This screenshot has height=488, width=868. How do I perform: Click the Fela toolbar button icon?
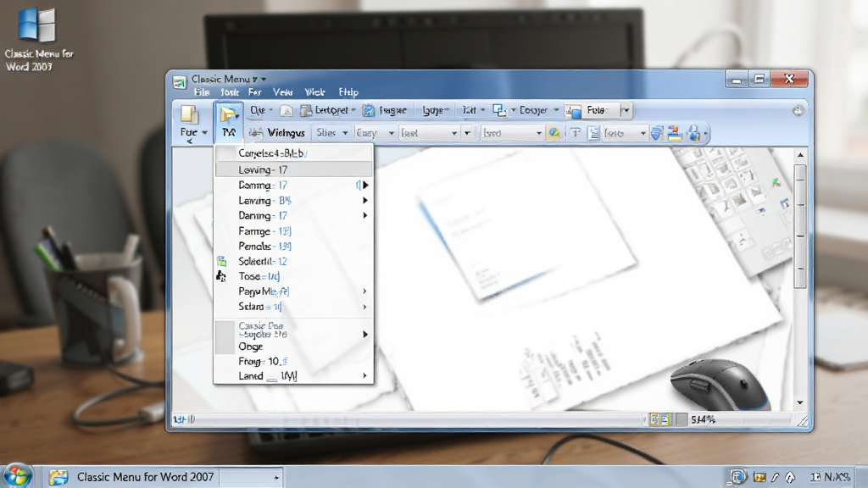click(x=574, y=111)
